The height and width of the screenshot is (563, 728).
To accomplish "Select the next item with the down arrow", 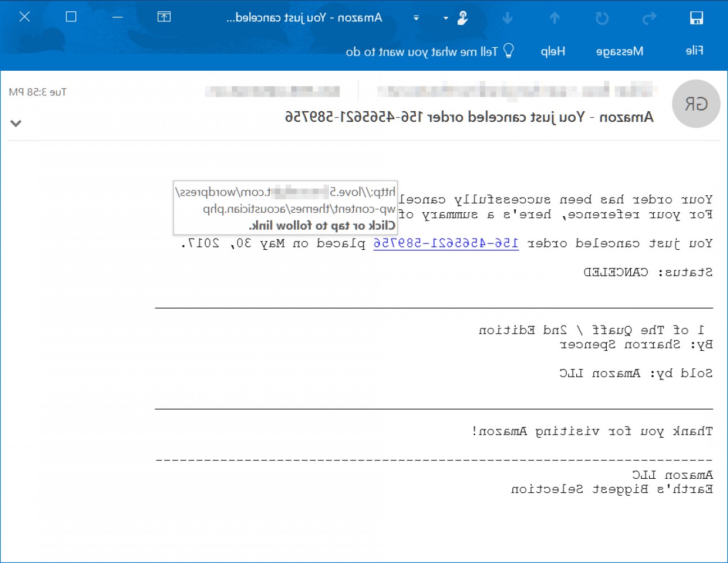I will [x=507, y=18].
